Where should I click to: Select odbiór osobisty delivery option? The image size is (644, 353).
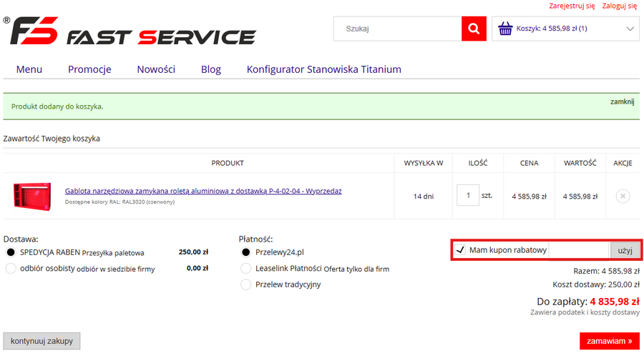tap(11, 269)
